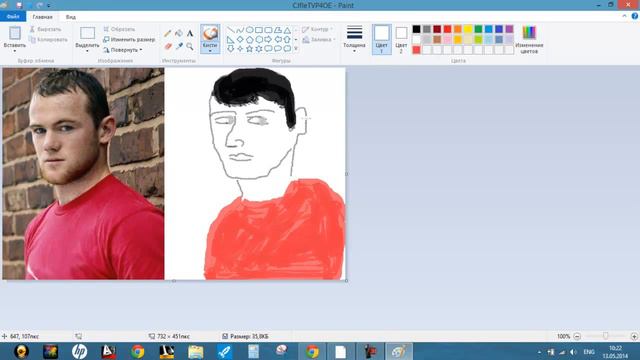Choose the rectangle shape
Viewport: 640px width, 360px height.
(259, 30)
